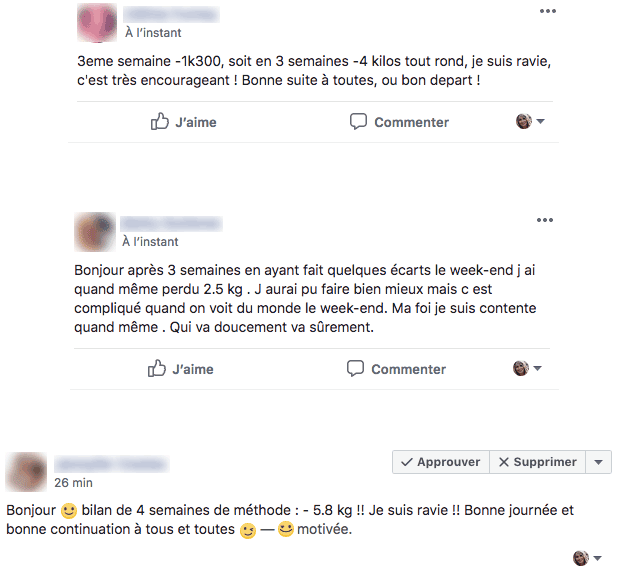Image resolution: width=617 pixels, height=573 pixels.
Task: Click comment bubble icon on second post
Action: [x=355, y=369]
